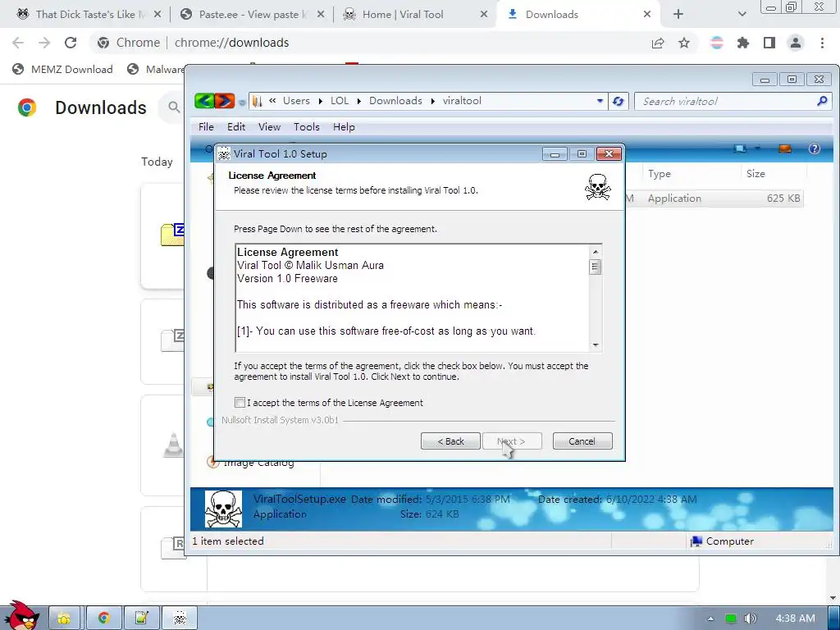Cancel the Viral Tool setup
This screenshot has width=840, height=630.
pyautogui.click(x=582, y=441)
